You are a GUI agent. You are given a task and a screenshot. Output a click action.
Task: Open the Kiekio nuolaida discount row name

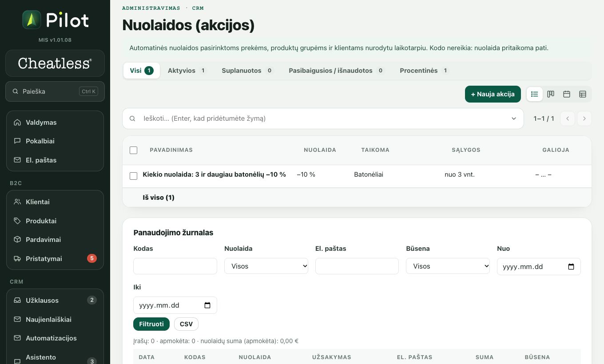(x=215, y=174)
